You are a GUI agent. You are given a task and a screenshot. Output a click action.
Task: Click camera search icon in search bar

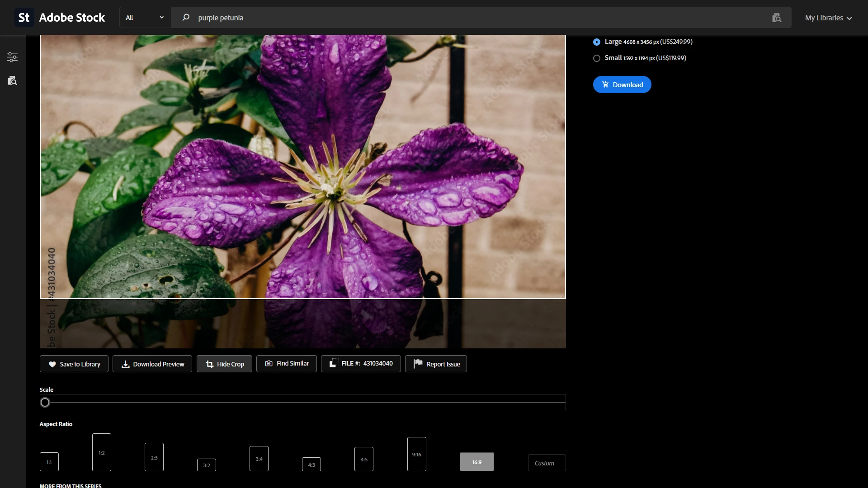pyautogui.click(x=776, y=18)
